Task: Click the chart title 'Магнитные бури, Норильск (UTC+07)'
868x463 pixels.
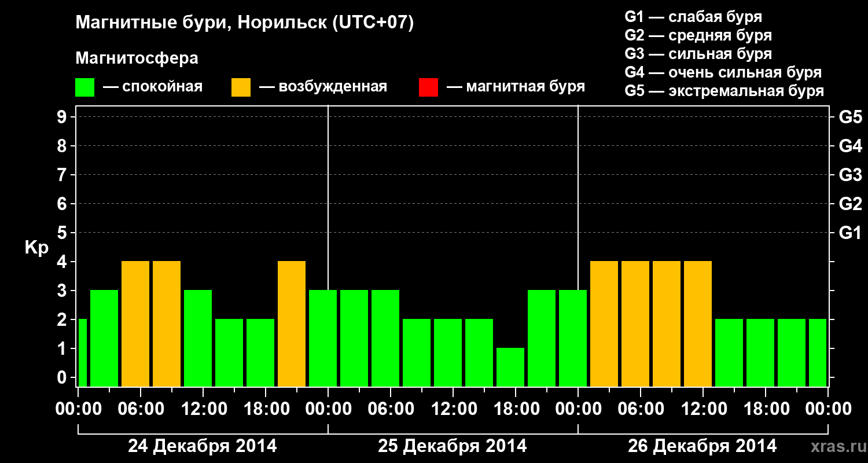Action: click(245, 23)
